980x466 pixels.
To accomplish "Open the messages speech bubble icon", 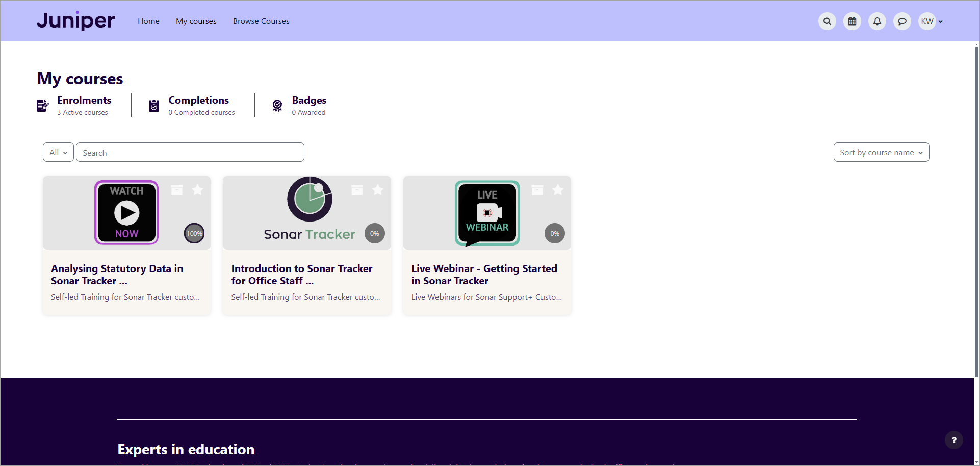I will tap(902, 21).
